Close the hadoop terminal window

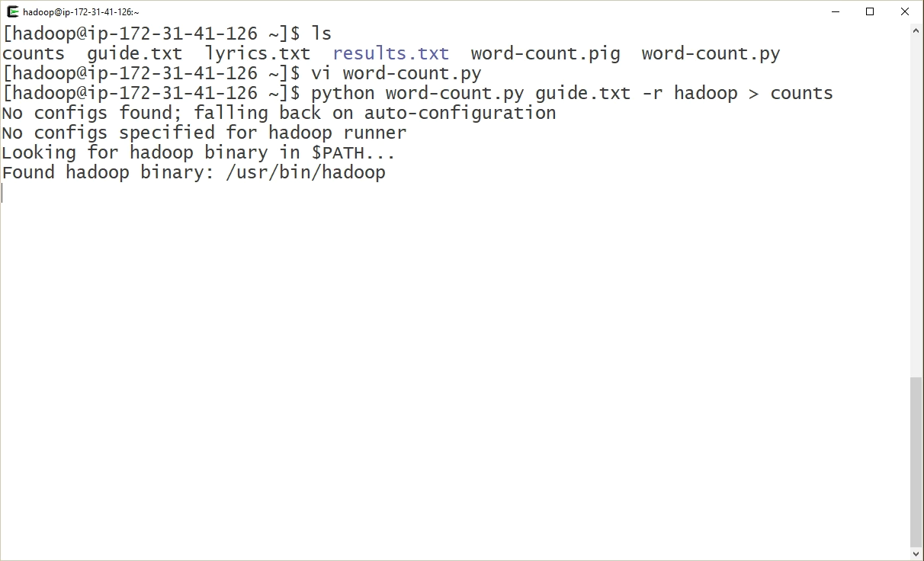pyautogui.click(x=905, y=11)
